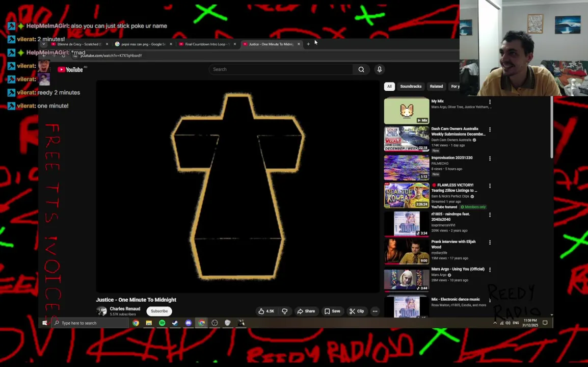Screen dimensions: 588x367
Task: Open the Prank interview with Elijah Wood thumbnail
Action: (x=407, y=251)
